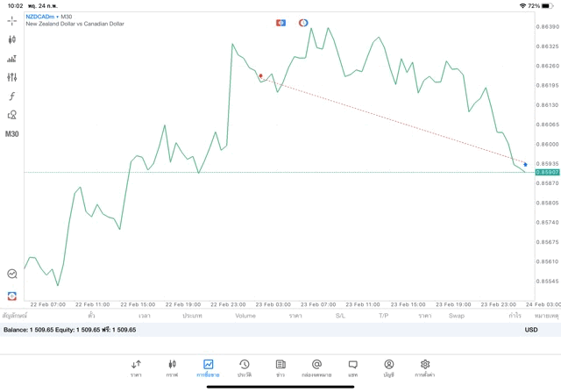Open the History (ประวัติ) tab
561x392 pixels.
tap(245, 367)
